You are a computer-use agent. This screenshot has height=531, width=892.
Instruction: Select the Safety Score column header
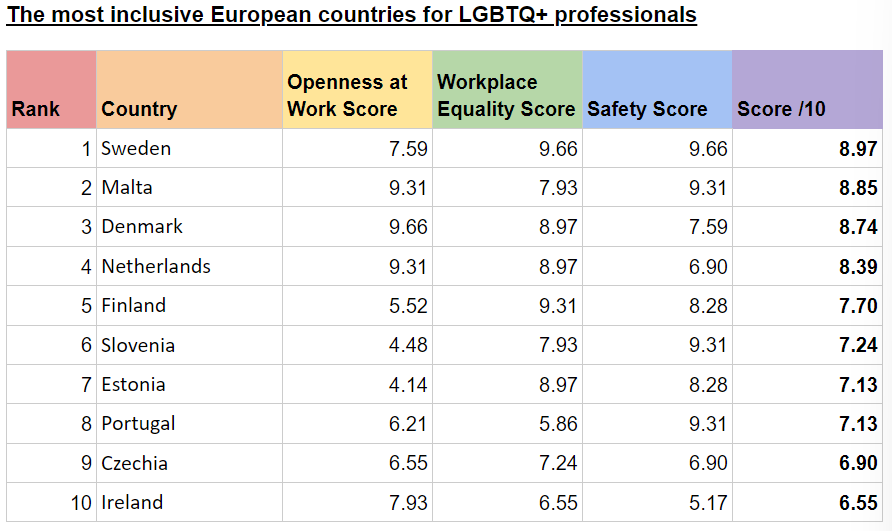(647, 109)
